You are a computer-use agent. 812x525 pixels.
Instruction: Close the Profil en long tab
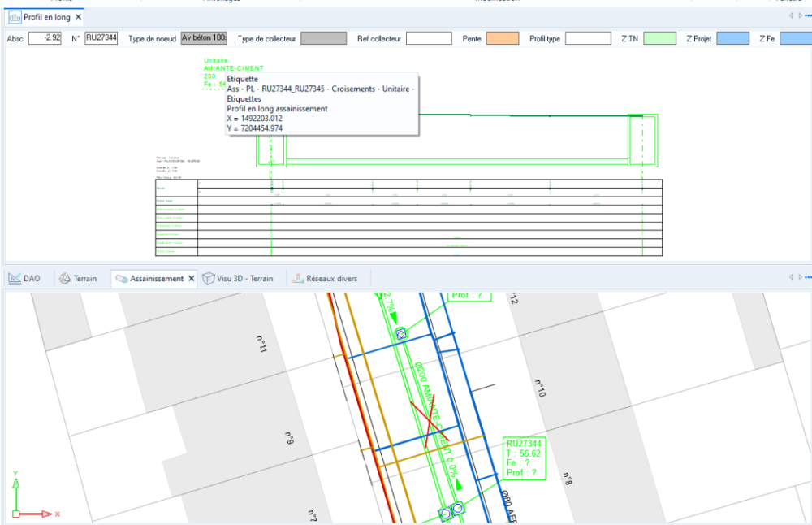click(x=78, y=17)
